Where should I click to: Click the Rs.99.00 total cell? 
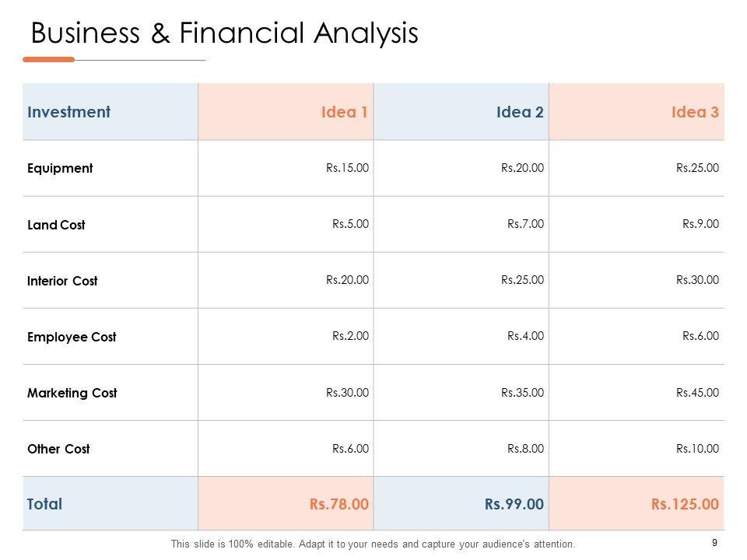tap(514, 504)
